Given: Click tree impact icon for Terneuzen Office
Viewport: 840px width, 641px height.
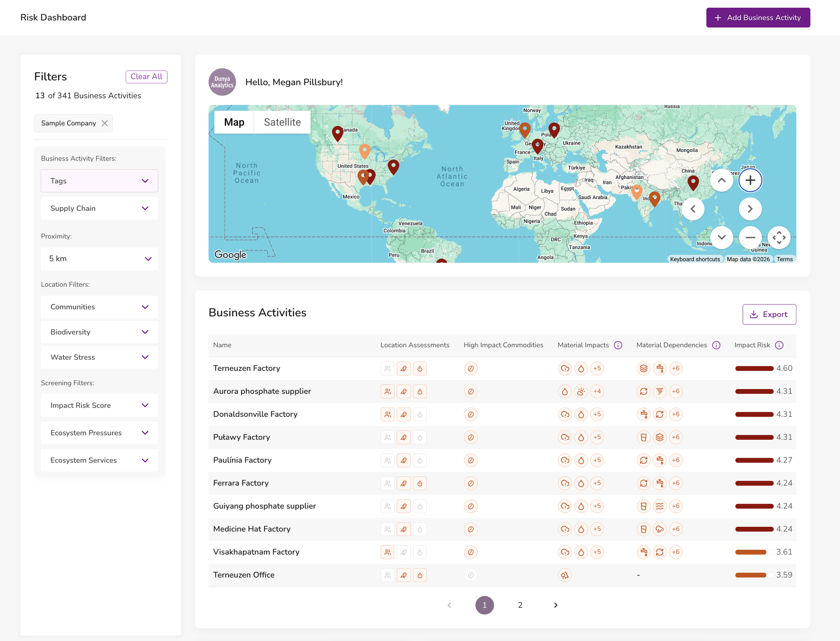Looking at the screenshot, I should coord(565,575).
